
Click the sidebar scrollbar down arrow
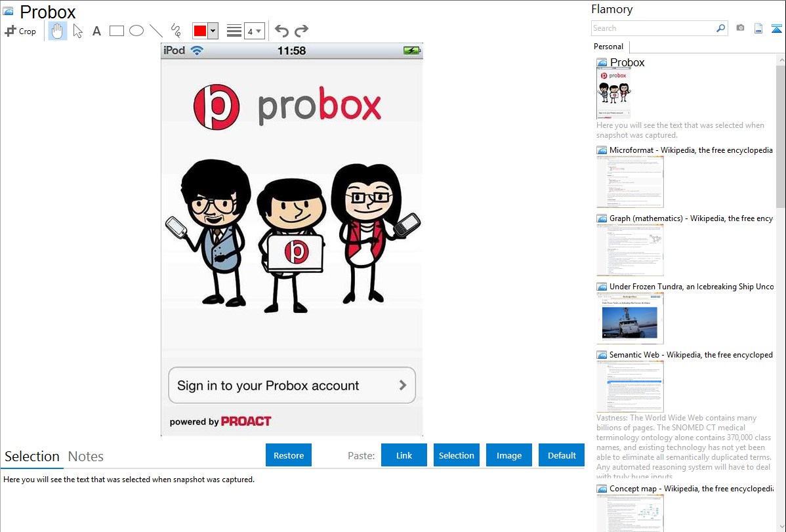(781, 527)
